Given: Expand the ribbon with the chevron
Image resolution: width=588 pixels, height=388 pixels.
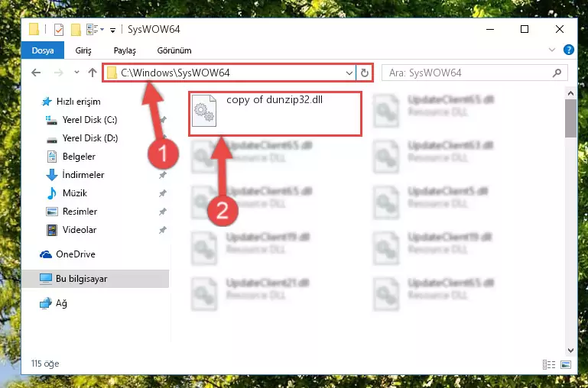Looking at the screenshot, I should [552, 50].
